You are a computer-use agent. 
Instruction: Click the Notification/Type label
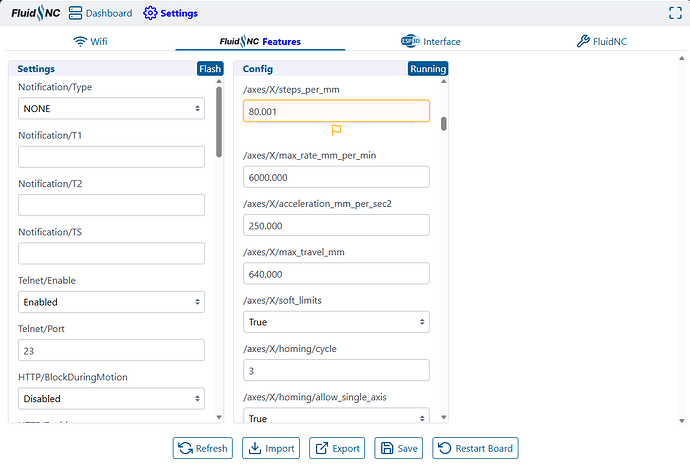55,87
